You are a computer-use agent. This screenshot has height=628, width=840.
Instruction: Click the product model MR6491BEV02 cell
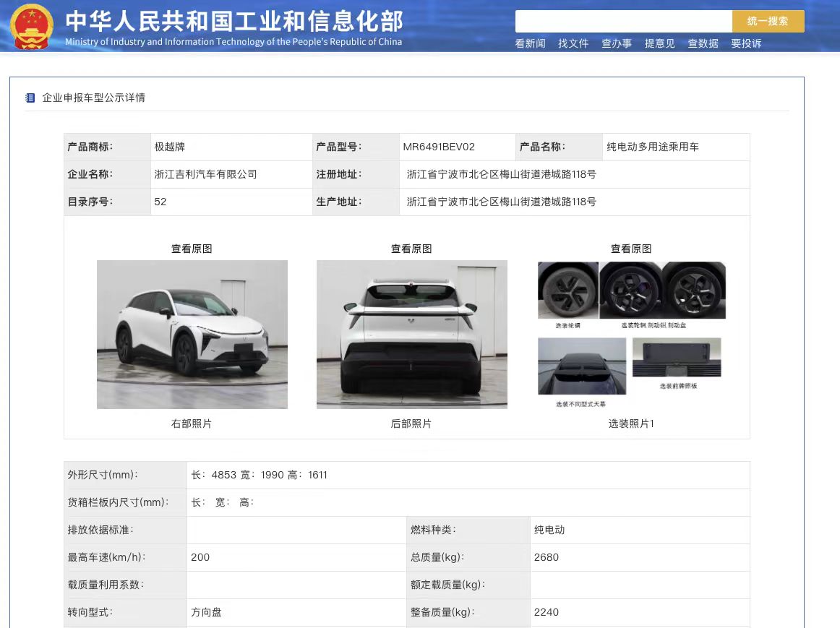point(439,147)
